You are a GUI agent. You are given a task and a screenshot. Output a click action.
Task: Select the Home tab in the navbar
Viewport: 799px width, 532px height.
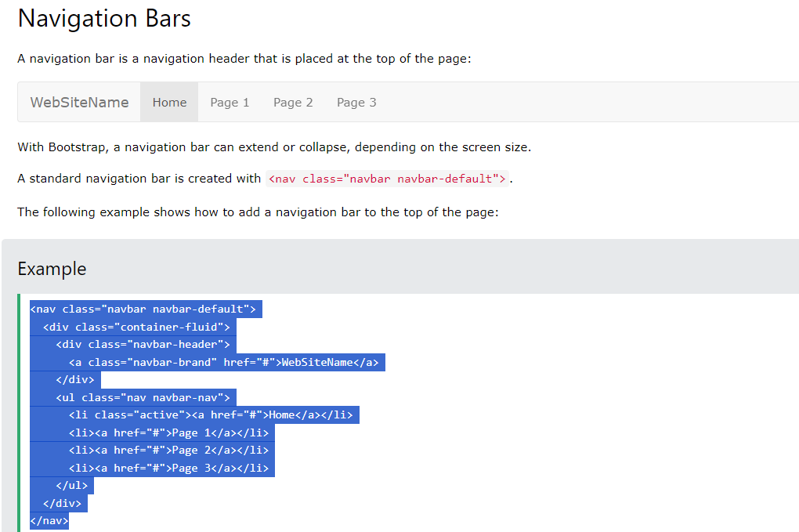click(168, 102)
